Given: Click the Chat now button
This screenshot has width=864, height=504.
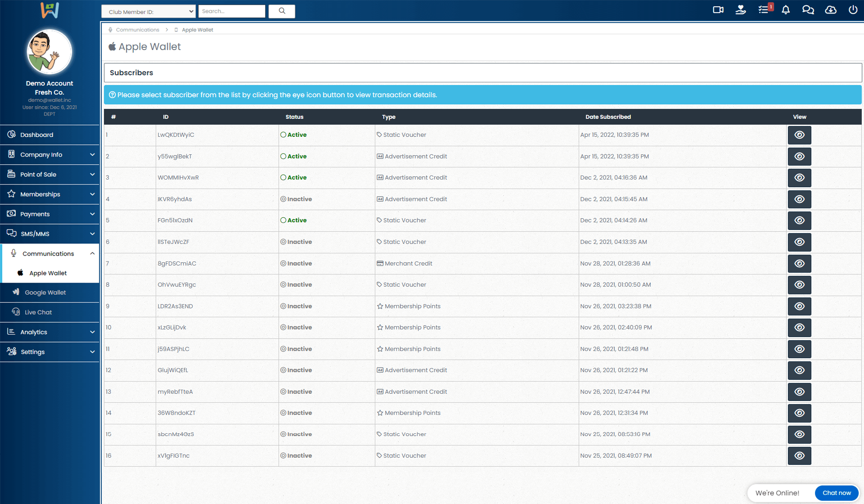Looking at the screenshot, I should [x=837, y=493].
